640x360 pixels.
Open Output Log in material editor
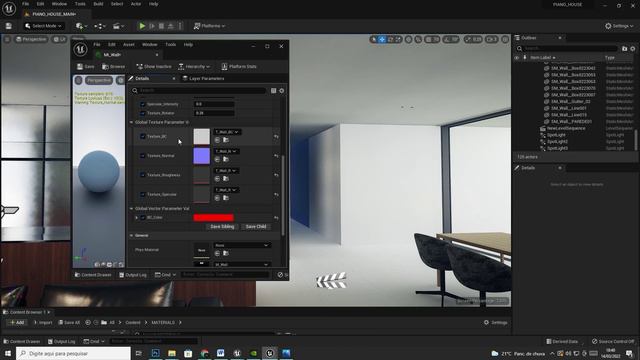tap(133, 275)
